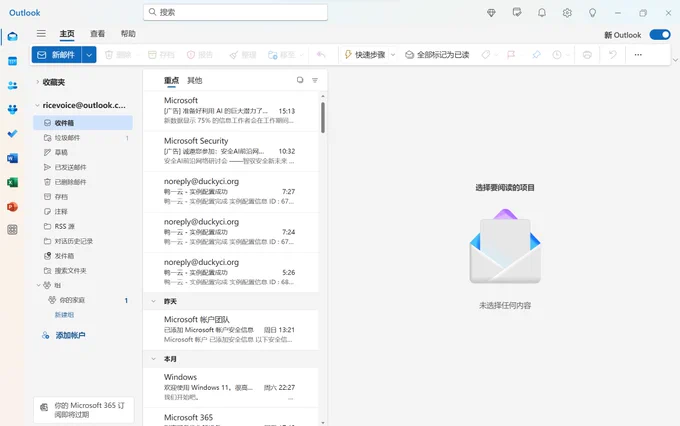Select the 其他 inbox tab
680x426 pixels.
(195, 80)
